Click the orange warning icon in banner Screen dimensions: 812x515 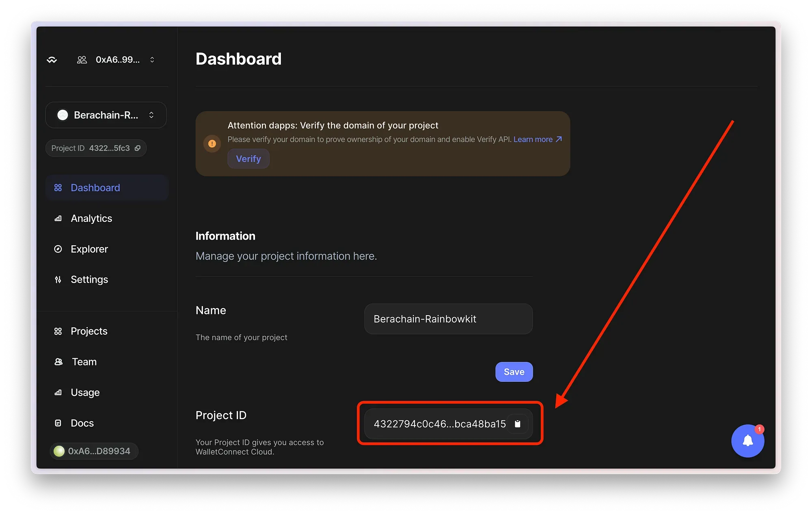212,144
